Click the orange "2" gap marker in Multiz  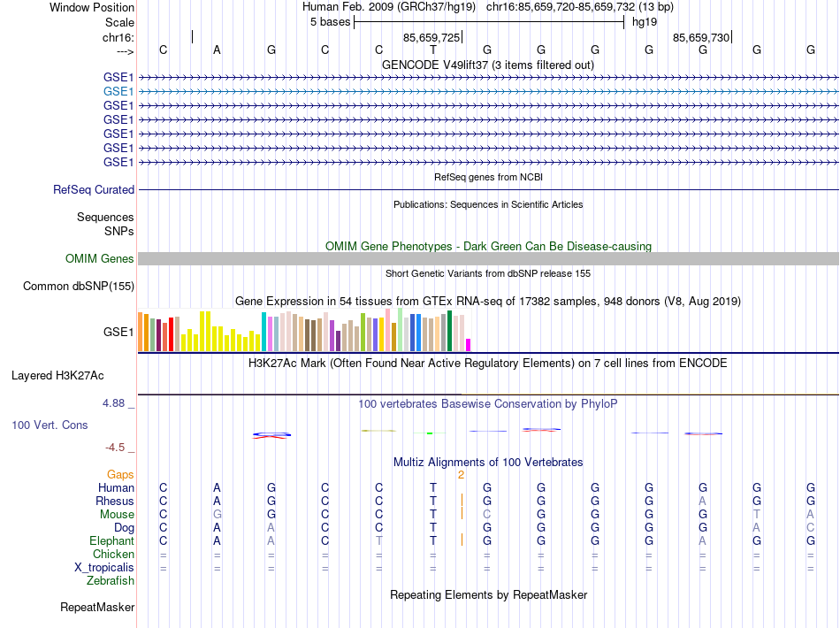point(461,475)
